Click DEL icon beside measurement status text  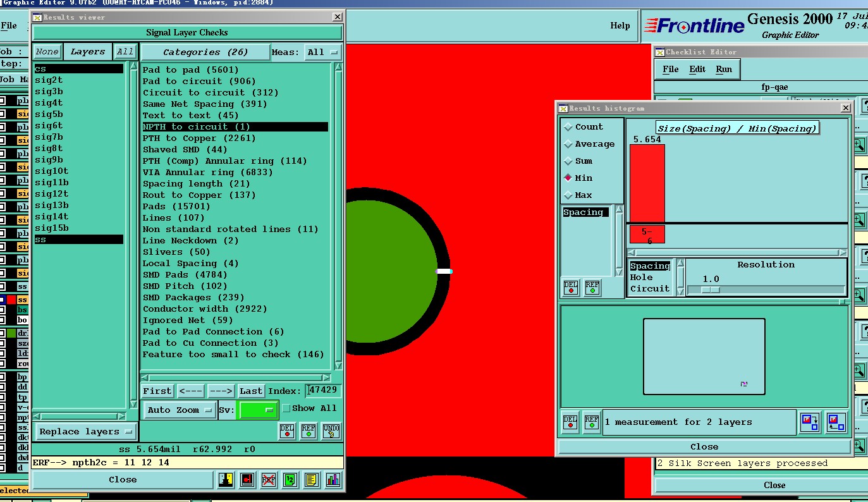tap(570, 422)
